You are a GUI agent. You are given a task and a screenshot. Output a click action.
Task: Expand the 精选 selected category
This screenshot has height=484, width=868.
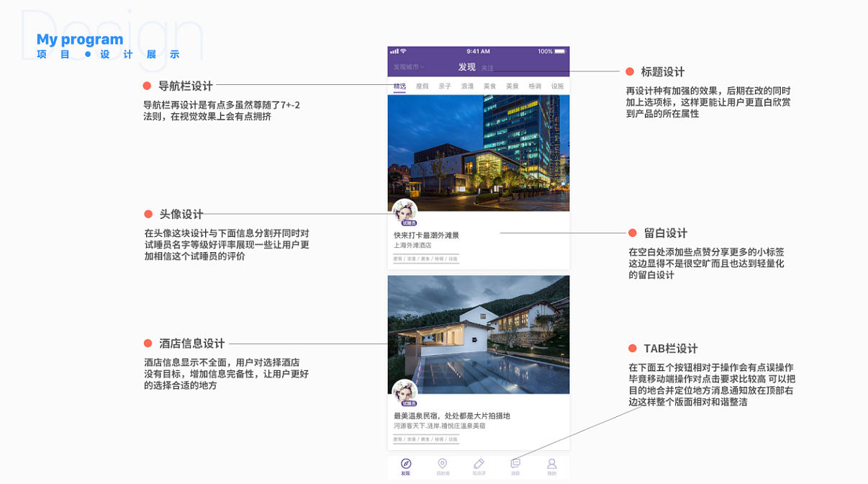click(x=399, y=86)
